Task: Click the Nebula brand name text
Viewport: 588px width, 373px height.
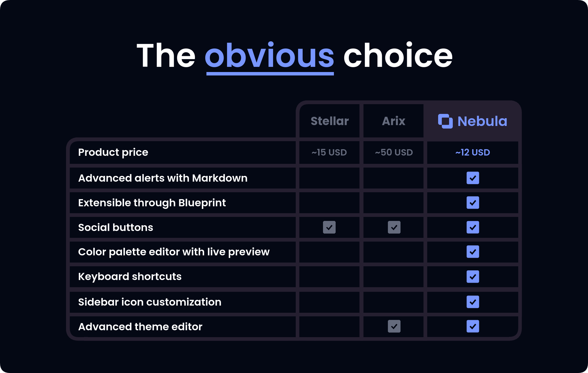Action: [x=482, y=121]
